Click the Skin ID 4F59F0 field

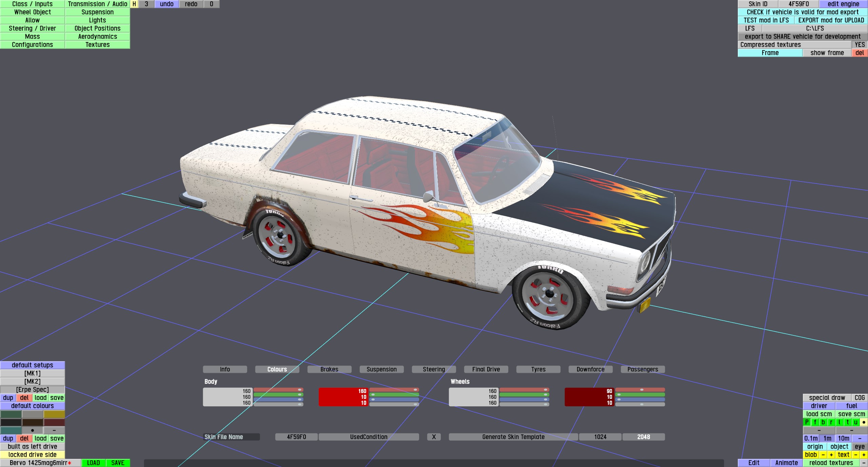(x=798, y=4)
